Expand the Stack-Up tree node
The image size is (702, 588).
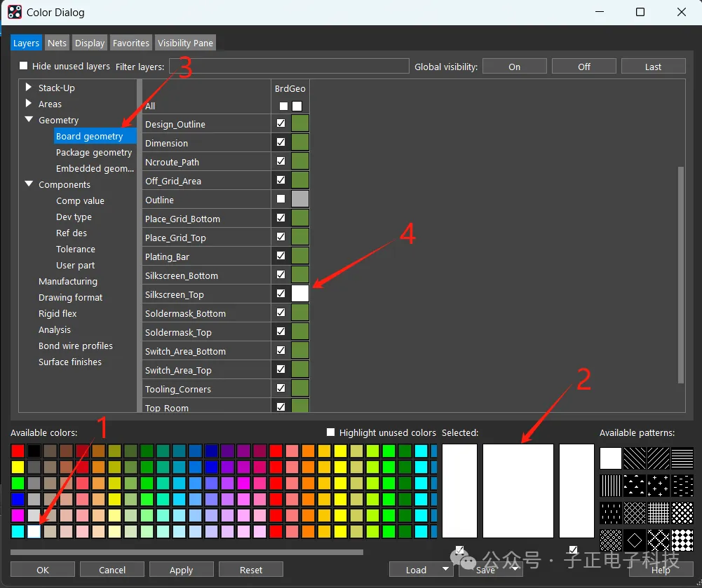pyautogui.click(x=29, y=87)
